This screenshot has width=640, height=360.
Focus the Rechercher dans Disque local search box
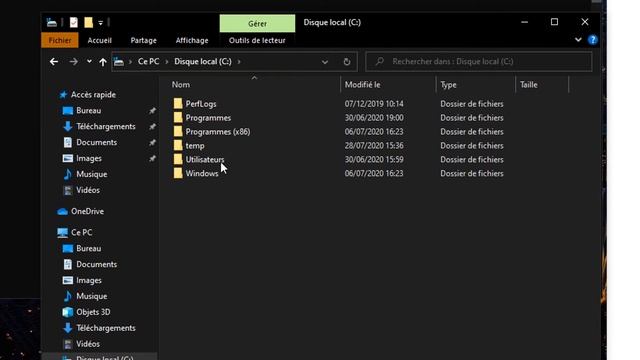click(x=479, y=62)
